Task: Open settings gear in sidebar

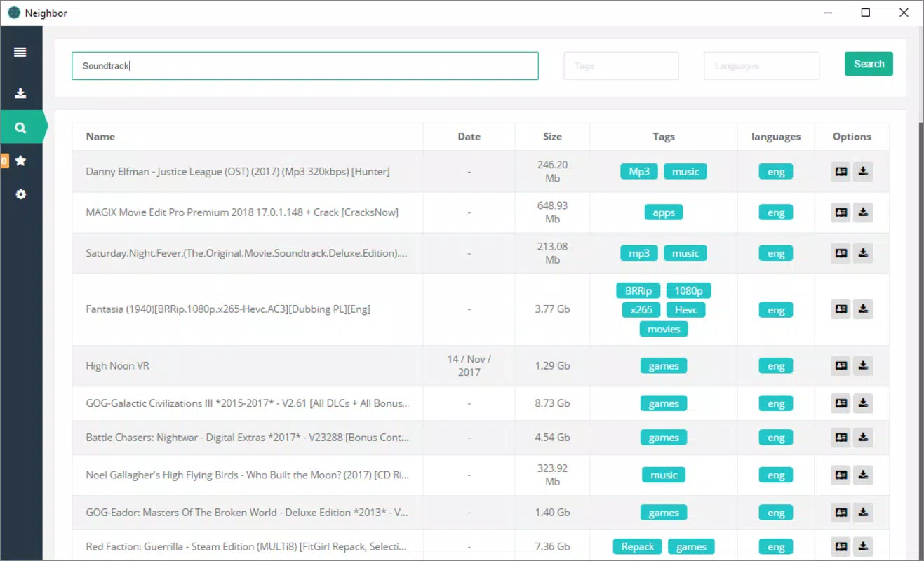Action: (20, 194)
